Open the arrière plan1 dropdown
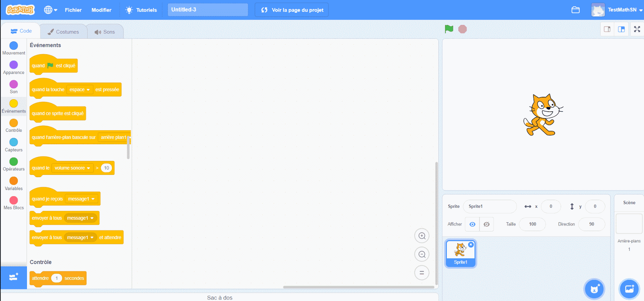This screenshot has width=644, height=301. click(114, 137)
